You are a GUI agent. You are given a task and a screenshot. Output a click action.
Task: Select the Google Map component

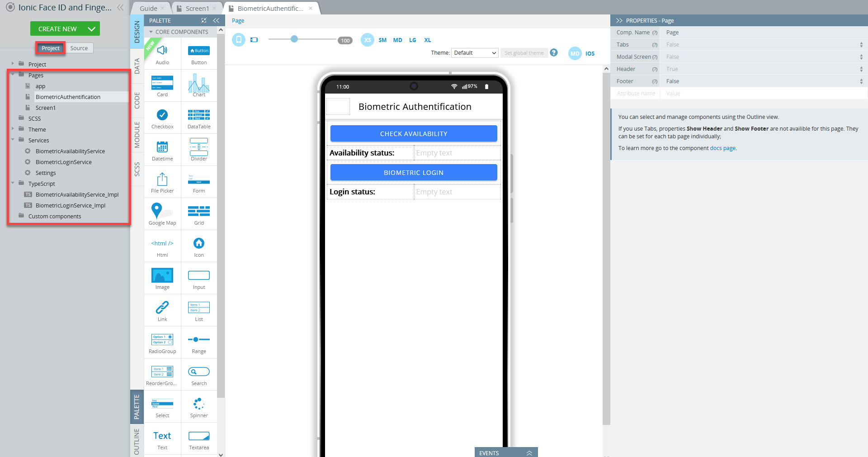tap(162, 214)
